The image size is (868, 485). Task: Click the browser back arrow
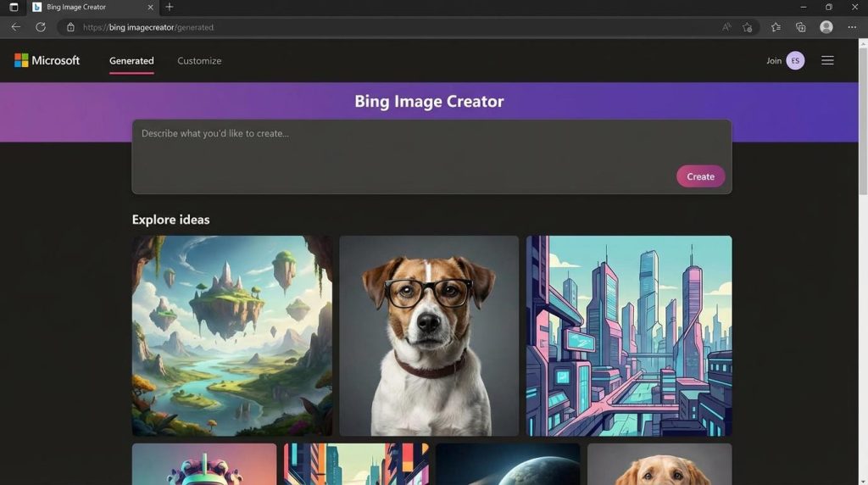[15, 27]
